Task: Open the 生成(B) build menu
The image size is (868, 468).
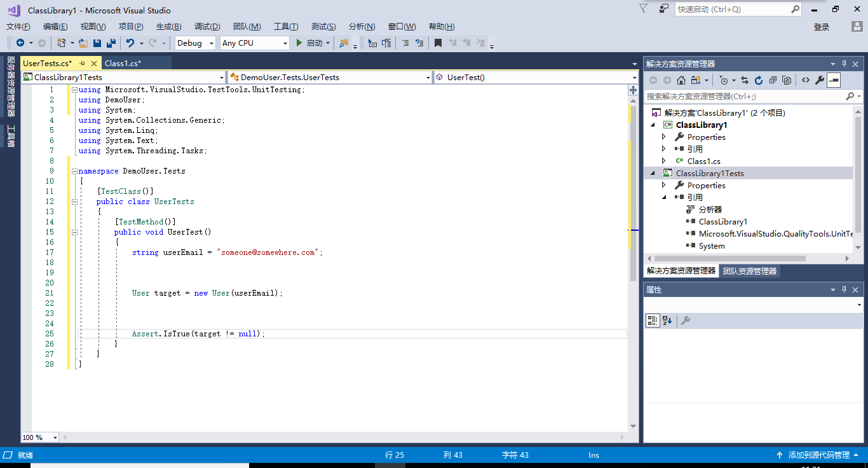Action: [x=168, y=27]
